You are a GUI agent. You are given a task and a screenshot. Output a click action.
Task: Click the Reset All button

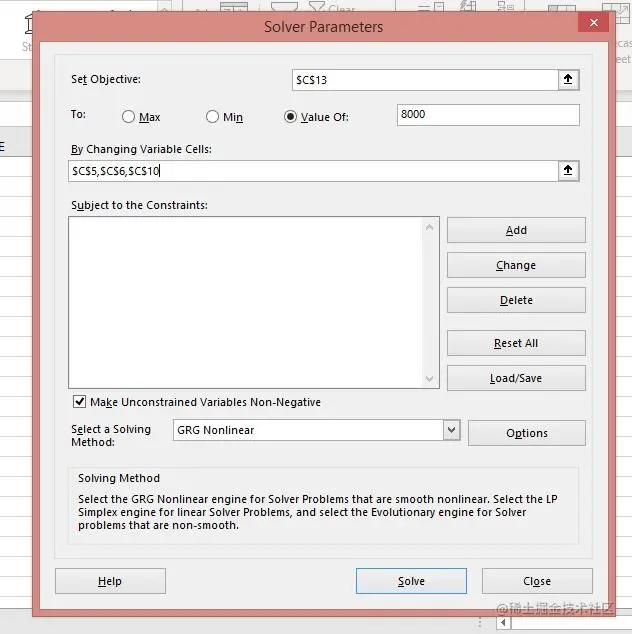[516, 343]
